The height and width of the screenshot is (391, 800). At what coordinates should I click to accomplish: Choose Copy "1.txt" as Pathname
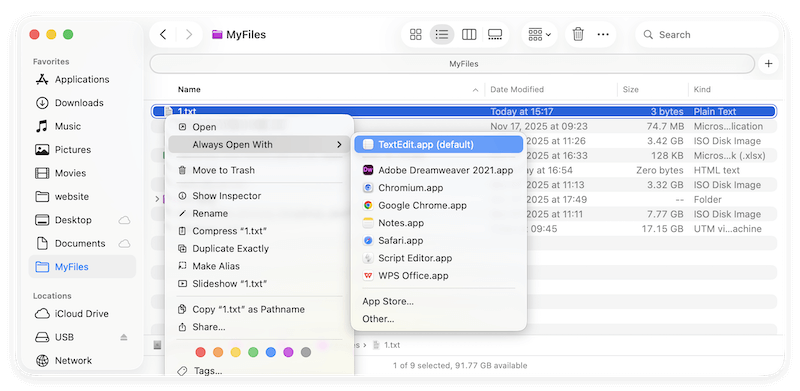pyautogui.click(x=260, y=310)
